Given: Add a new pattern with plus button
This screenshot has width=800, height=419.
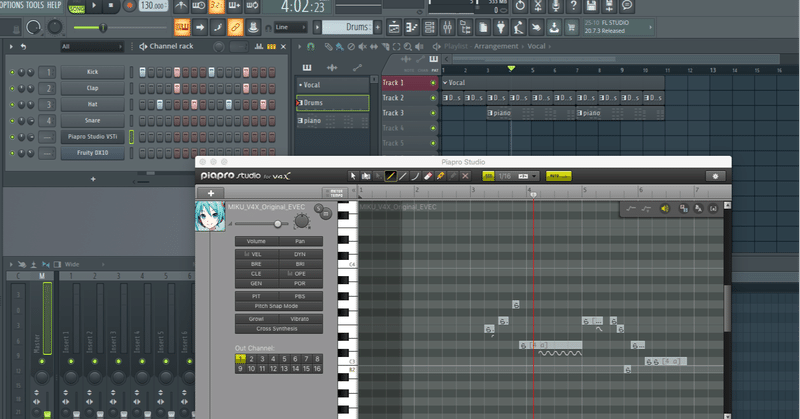Looking at the screenshot, I should (378, 28).
